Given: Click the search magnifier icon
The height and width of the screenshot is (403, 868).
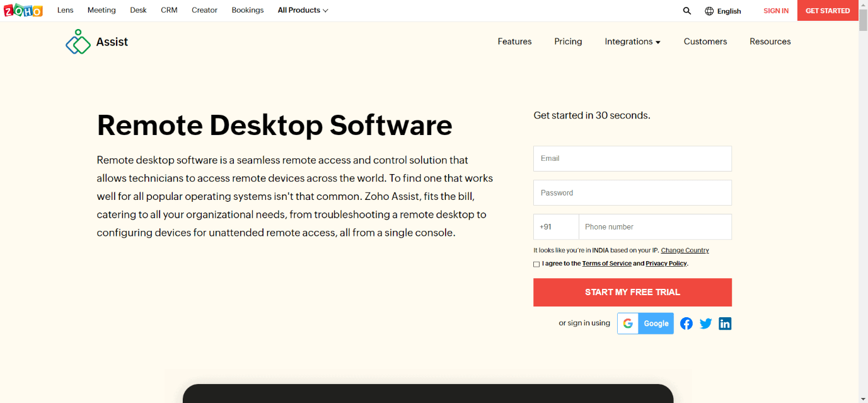Looking at the screenshot, I should point(687,11).
